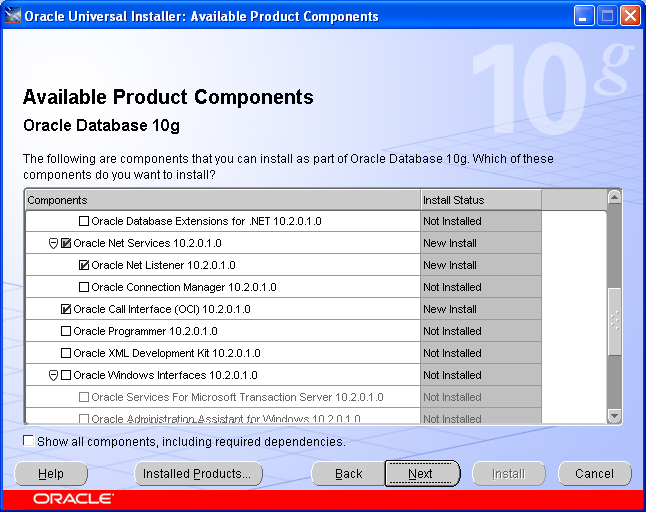Viewport: 646px width, 512px height.
Task: Check Oracle Windows Interfaces checkbox
Action: coord(66,375)
